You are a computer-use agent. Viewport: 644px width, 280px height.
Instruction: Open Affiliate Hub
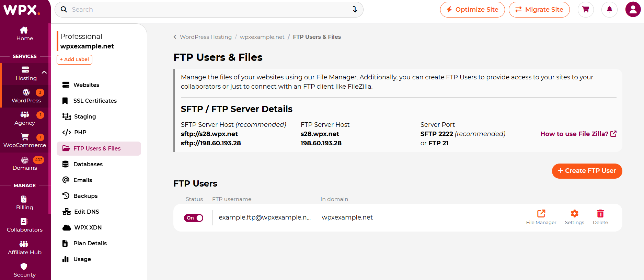coord(25,248)
